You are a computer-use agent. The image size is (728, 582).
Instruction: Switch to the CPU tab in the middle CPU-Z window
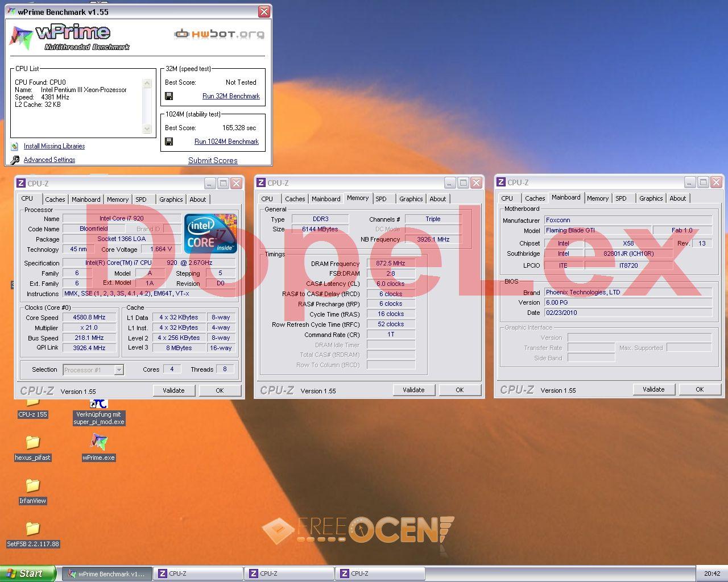(x=267, y=199)
